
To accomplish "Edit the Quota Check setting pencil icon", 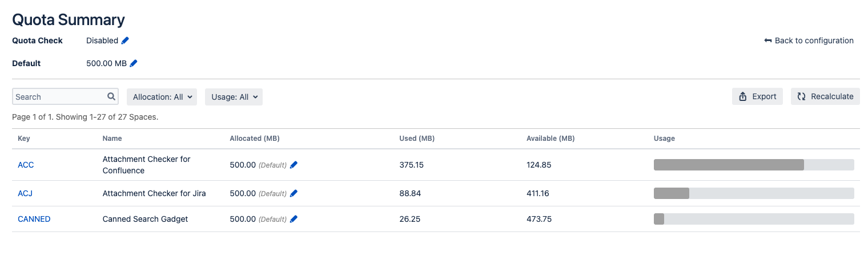I will 126,40.
